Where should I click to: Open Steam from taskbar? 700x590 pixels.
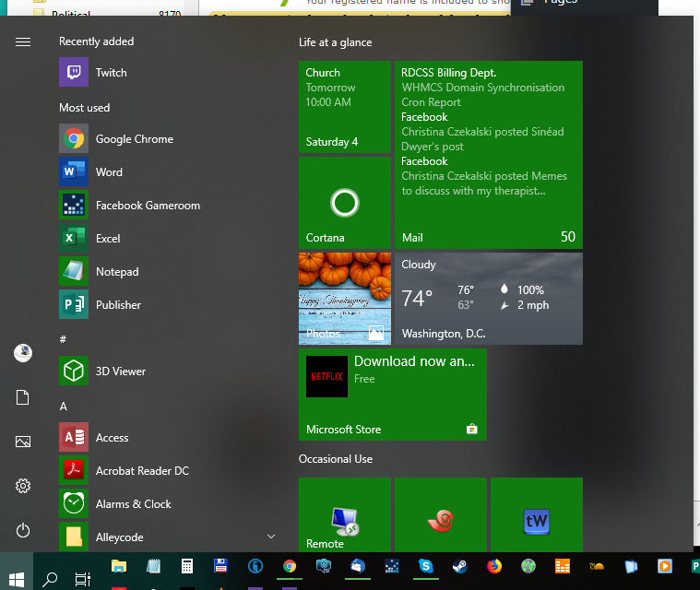click(x=460, y=566)
